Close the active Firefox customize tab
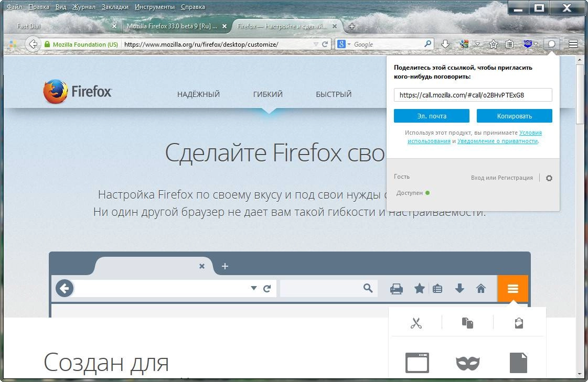Screen dimensions: 588x382 (335, 26)
